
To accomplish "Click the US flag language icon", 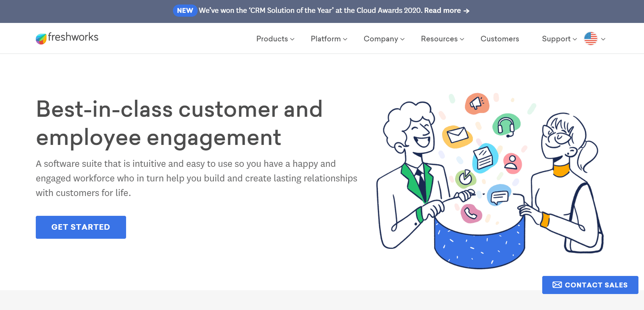I will 591,39.
